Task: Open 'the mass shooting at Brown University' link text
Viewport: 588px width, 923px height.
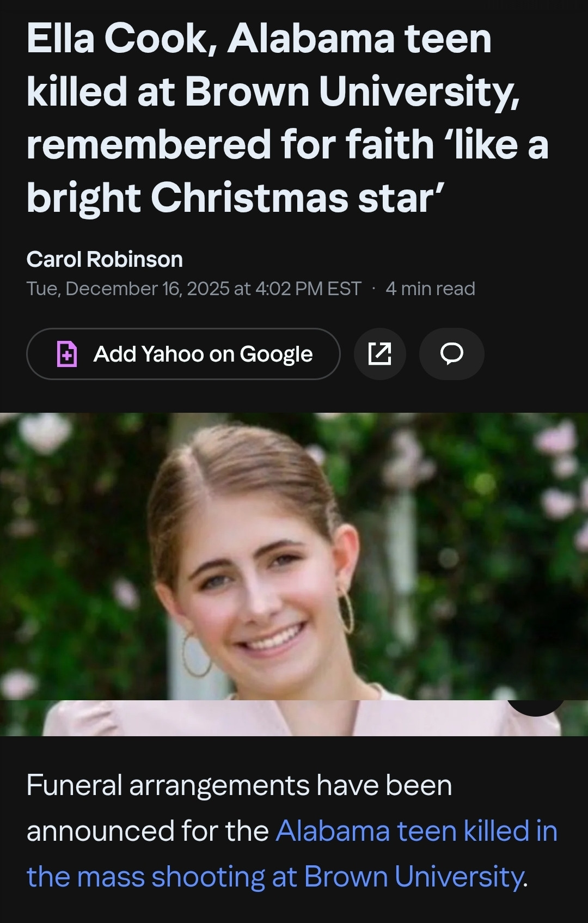Action: (275, 877)
